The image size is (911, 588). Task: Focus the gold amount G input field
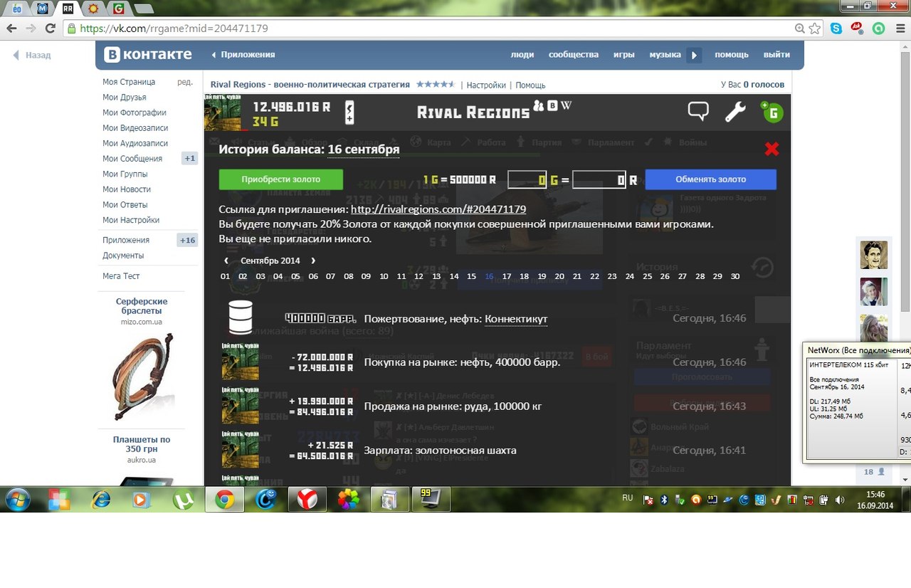click(x=527, y=179)
